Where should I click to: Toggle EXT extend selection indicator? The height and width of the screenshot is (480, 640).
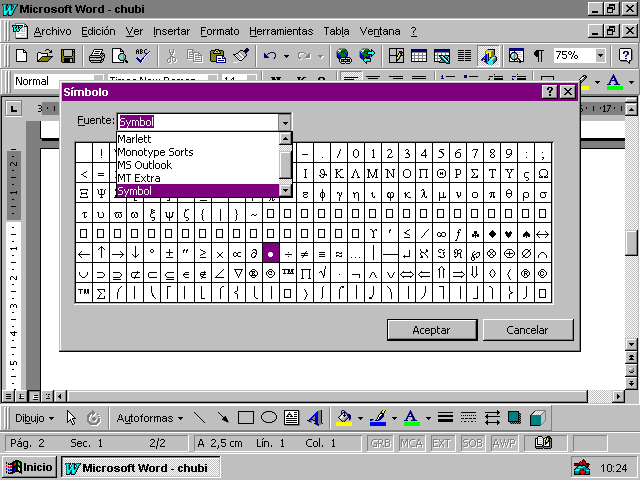(441, 443)
